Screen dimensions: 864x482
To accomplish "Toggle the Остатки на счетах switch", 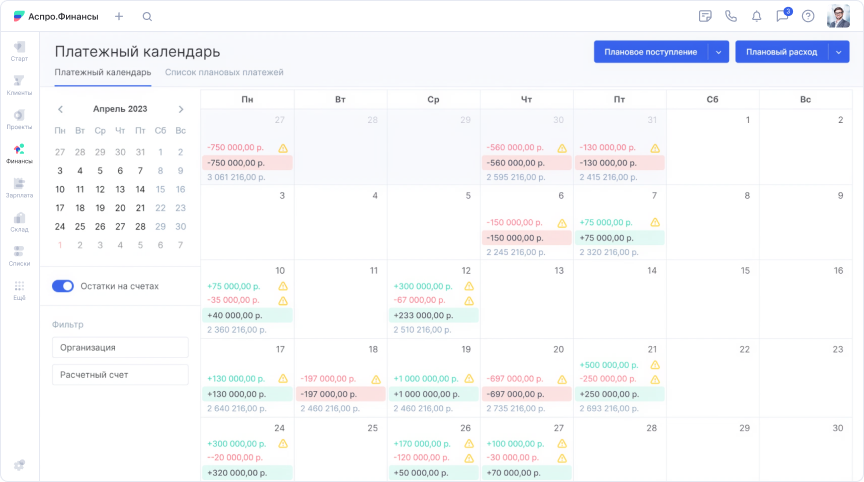I will click(x=63, y=286).
